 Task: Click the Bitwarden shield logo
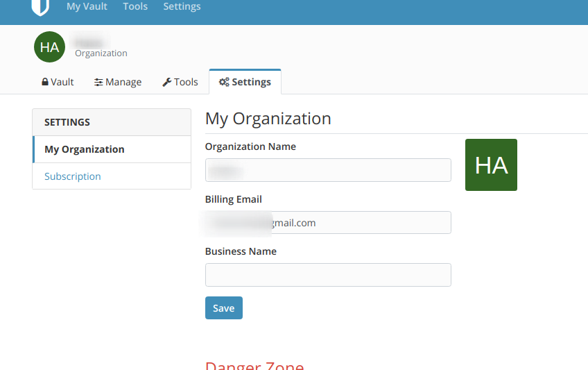(40, 8)
